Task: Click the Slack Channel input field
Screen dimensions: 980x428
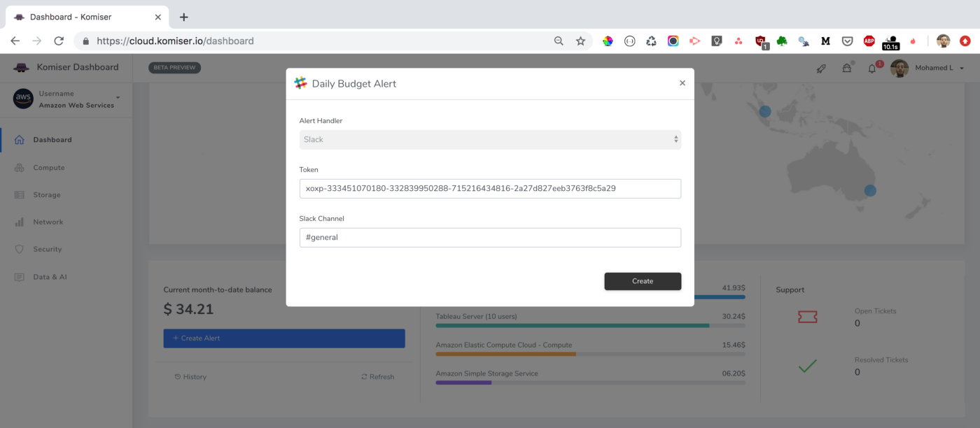Action: (490, 237)
